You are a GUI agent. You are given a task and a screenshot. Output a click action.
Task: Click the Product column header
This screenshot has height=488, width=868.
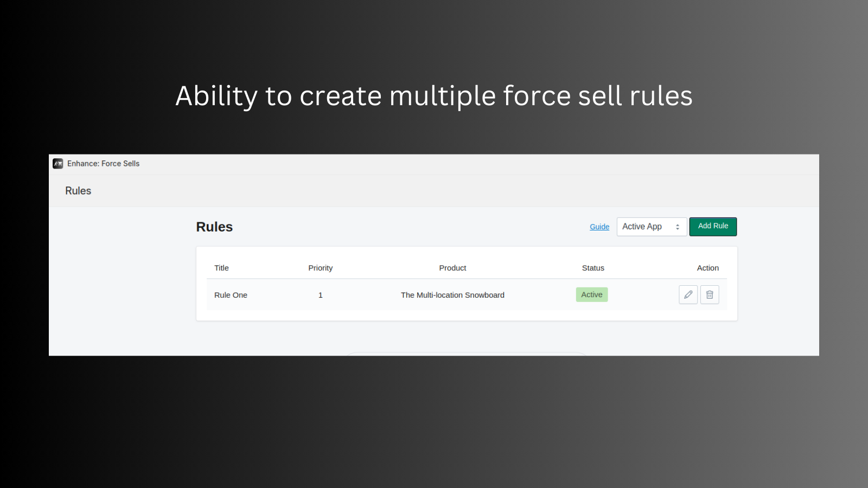(452, 268)
